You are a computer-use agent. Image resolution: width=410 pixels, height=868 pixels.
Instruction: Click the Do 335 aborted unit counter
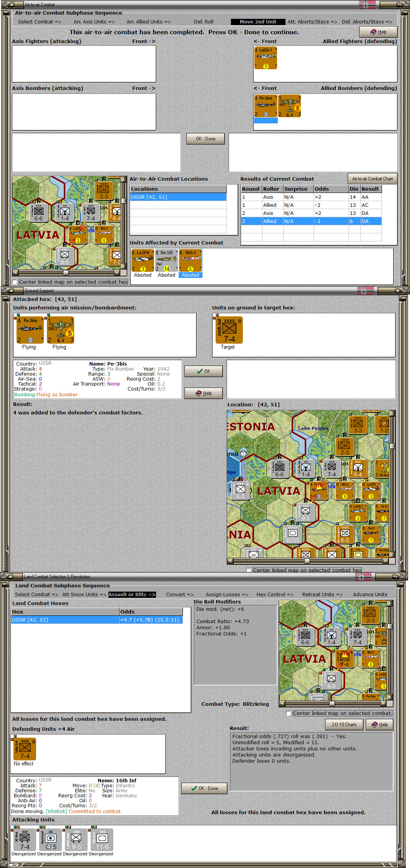tap(166, 261)
